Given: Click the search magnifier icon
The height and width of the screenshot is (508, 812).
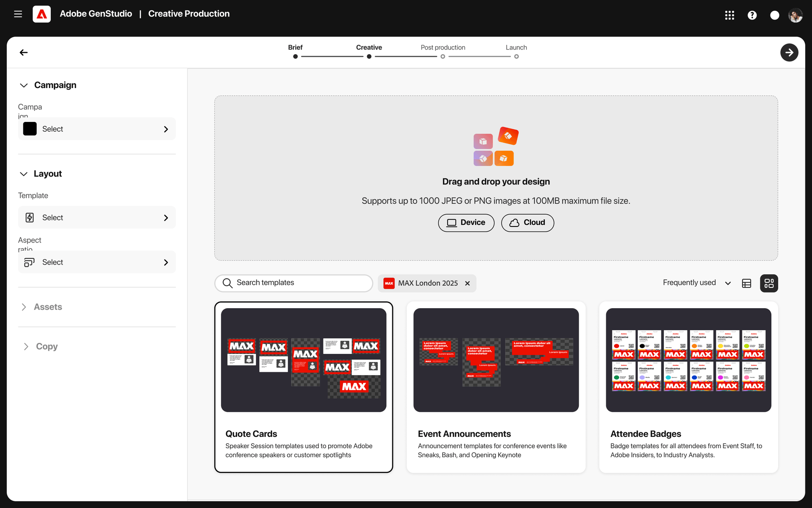Looking at the screenshot, I should pos(228,283).
